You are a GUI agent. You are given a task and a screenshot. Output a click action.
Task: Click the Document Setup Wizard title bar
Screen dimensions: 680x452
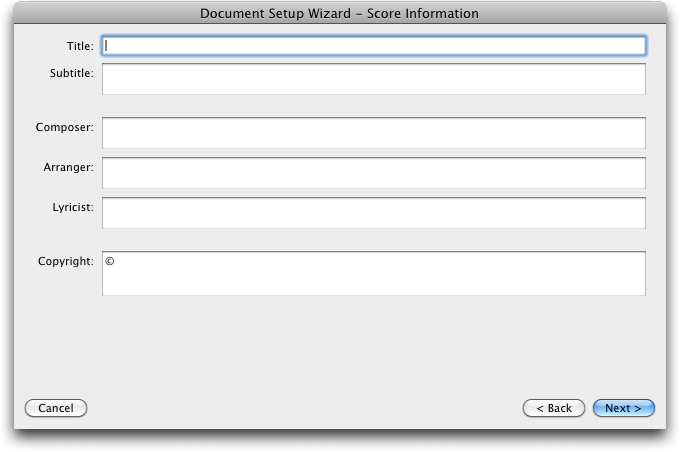340,13
